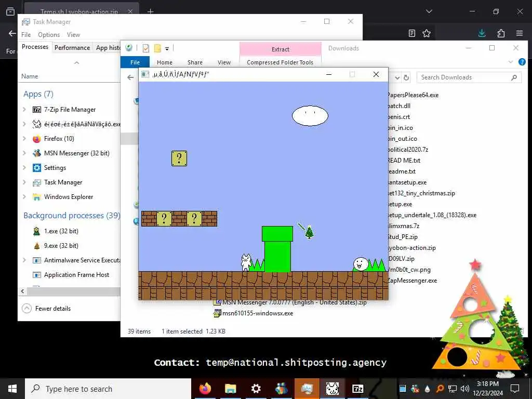
Task: Open 7-Zip from the taskbar
Action: [357, 389]
